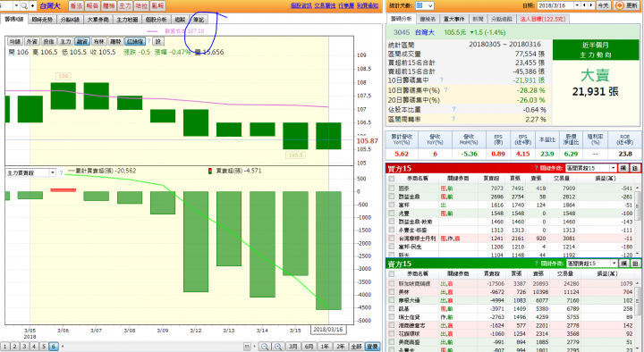Go to previous date with left arrow
Image resolution: width=644 pixels, height=352 pixels.
(585, 5)
